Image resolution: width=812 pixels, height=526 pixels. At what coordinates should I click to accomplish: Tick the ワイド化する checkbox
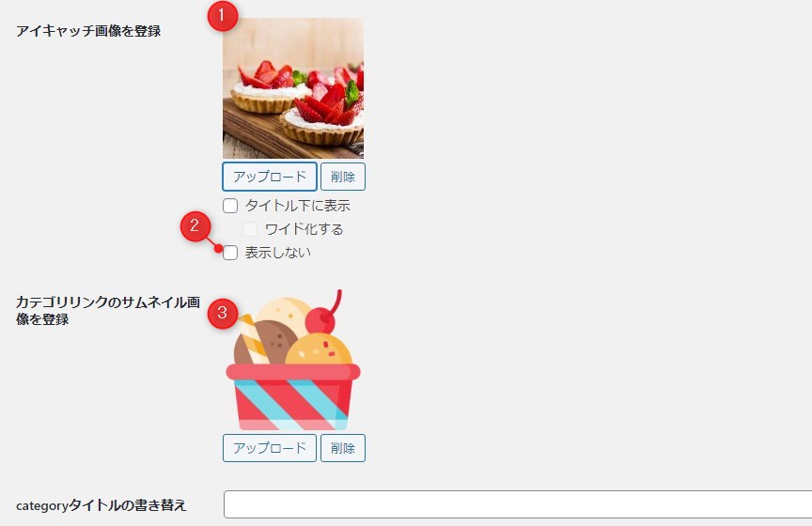click(x=250, y=229)
